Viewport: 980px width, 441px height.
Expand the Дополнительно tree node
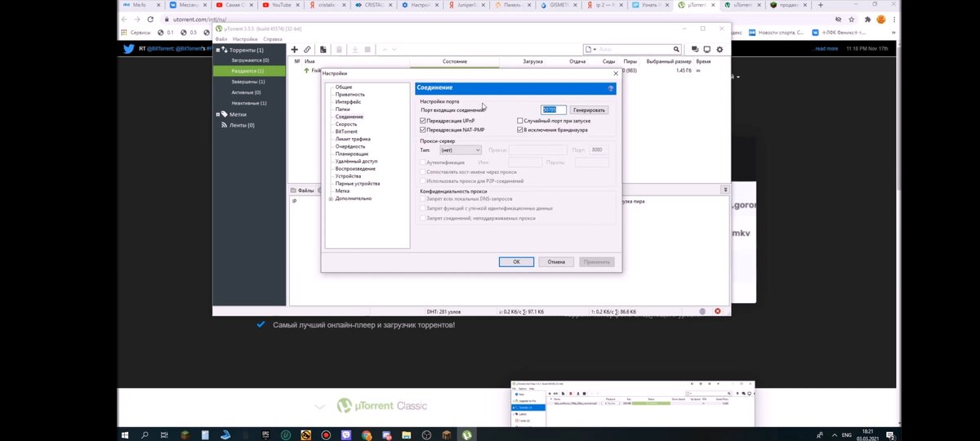coord(331,198)
